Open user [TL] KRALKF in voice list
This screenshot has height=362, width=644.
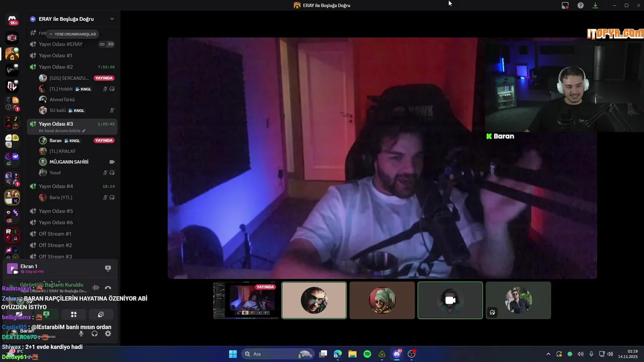tap(77, 151)
